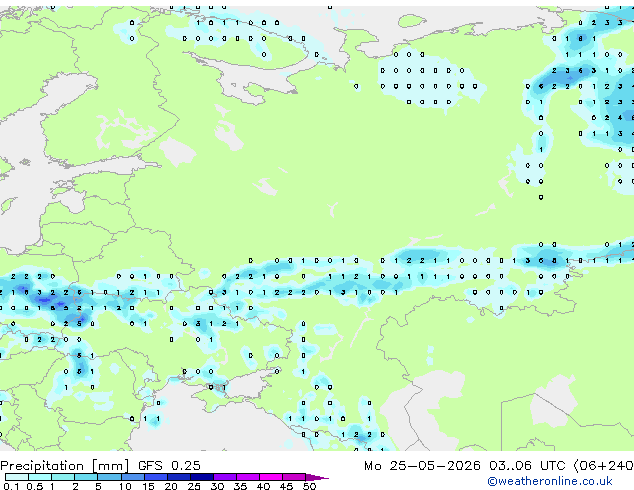
Task: Click the legend label '0.5'
Action: (x=35, y=486)
